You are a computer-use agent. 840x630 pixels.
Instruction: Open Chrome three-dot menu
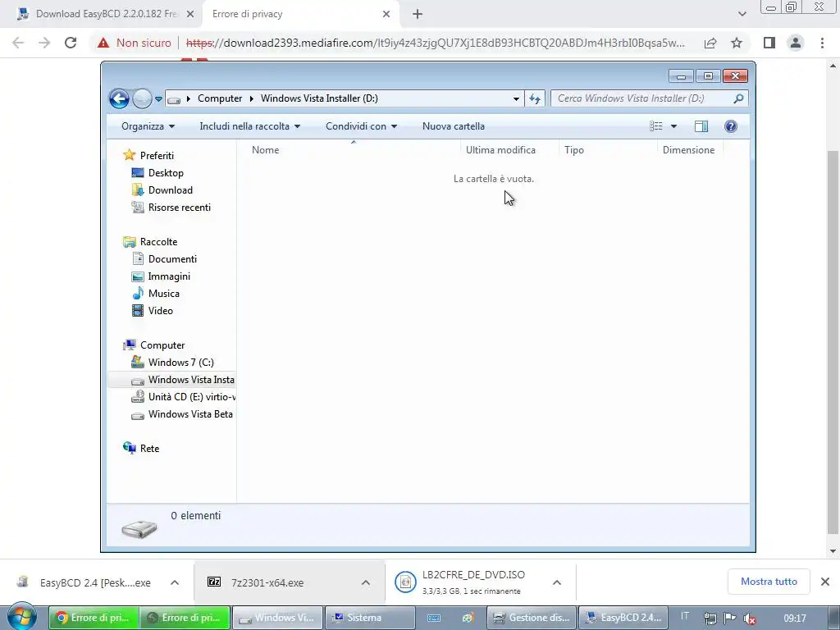822,43
